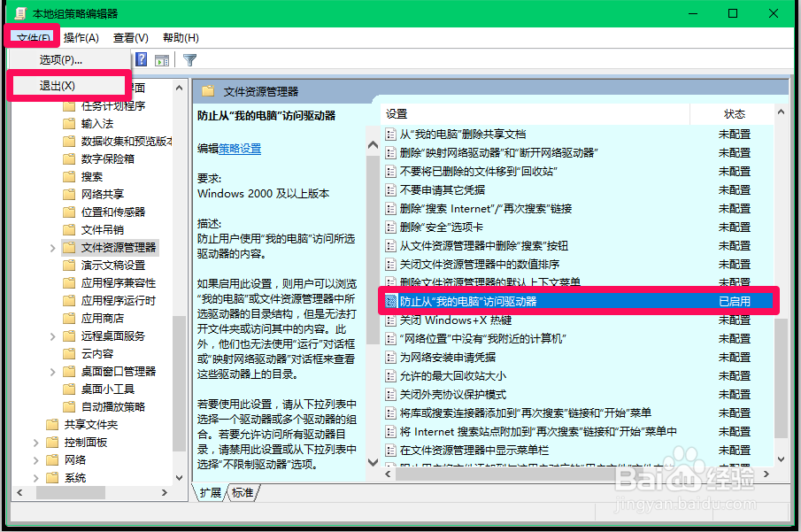Click the tree pane scroll-right arrow
This screenshot has height=532, width=801.
164,493
